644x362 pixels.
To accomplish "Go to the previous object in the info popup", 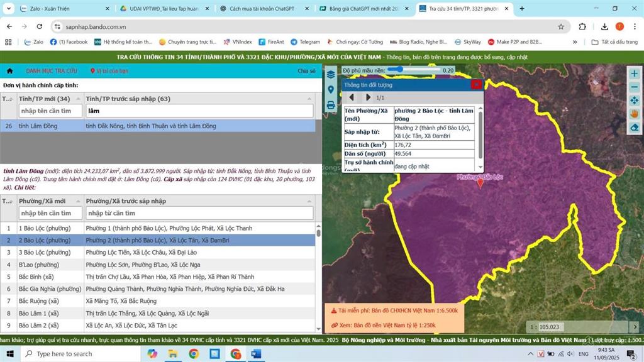I will coord(352,97).
